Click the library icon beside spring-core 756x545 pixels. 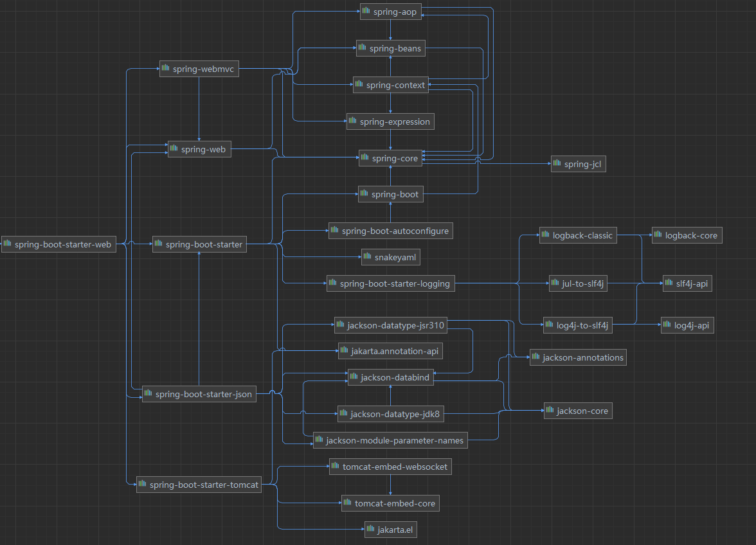coord(365,157)
